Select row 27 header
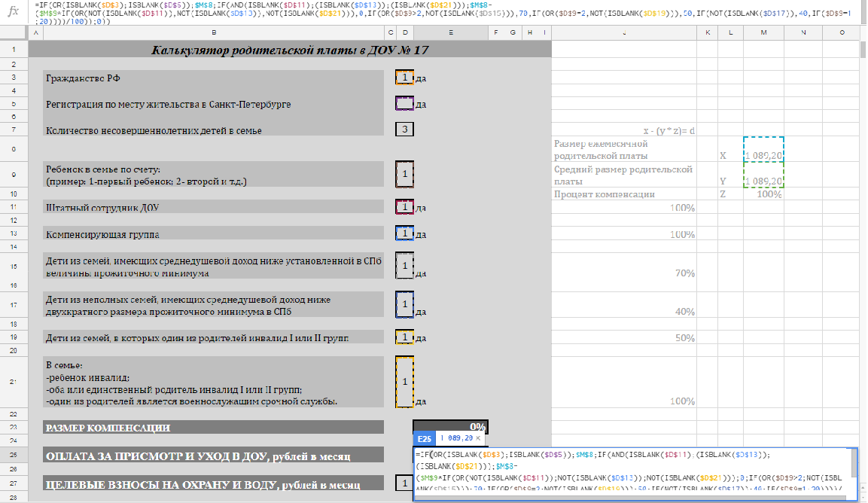868x503 pixels. coord(14,483)
